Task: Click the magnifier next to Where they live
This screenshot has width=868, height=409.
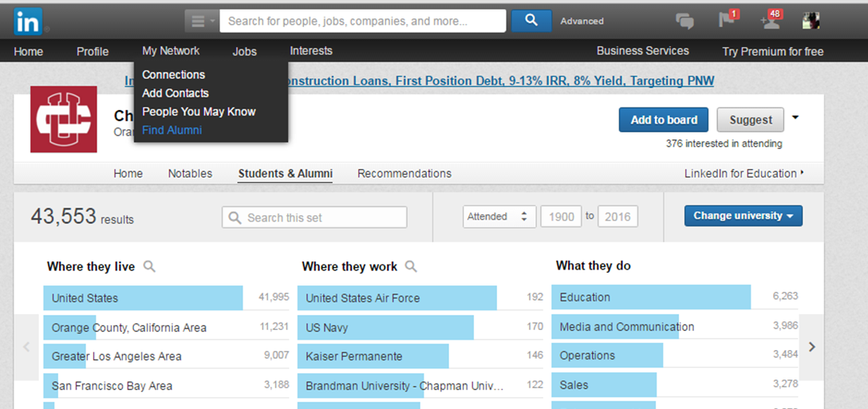Action: tap(149, 267)
